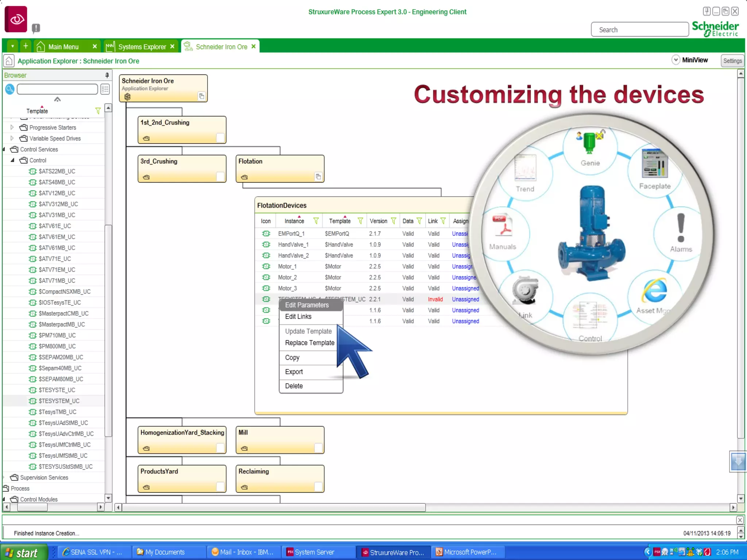This screenshot has height=560, width=747.
Task: Expand Variable Speed Drives tree node
Action: click(x=12, y=138)
